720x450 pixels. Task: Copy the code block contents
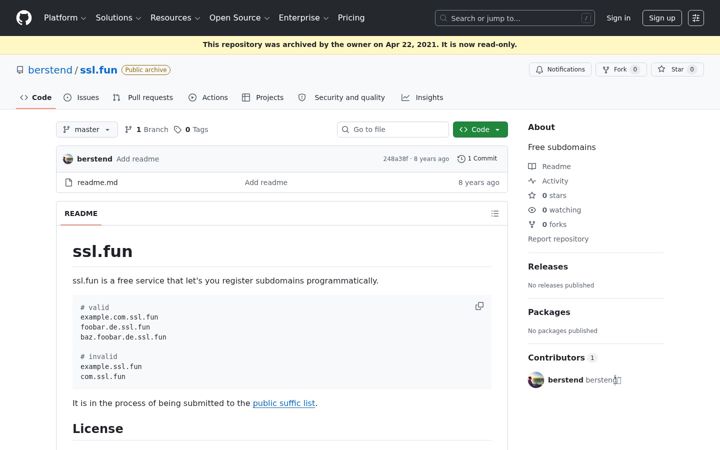click(x=479, y=306)
